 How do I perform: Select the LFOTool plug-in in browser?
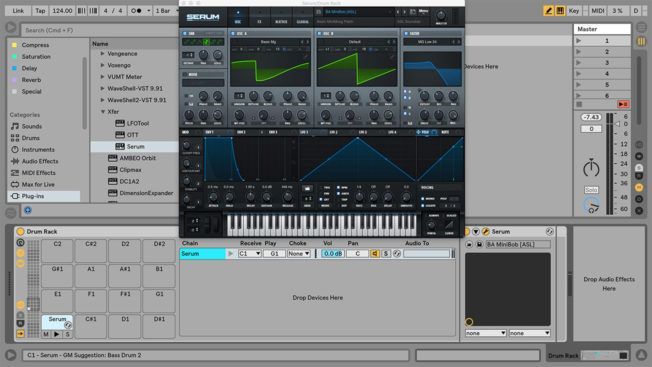point(138,123)
